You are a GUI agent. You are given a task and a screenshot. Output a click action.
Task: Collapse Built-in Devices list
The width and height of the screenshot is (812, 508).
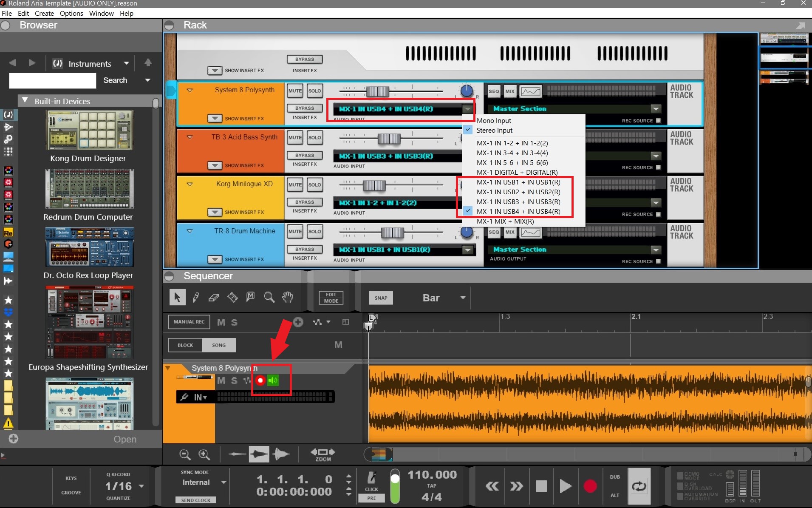(25, 101)
